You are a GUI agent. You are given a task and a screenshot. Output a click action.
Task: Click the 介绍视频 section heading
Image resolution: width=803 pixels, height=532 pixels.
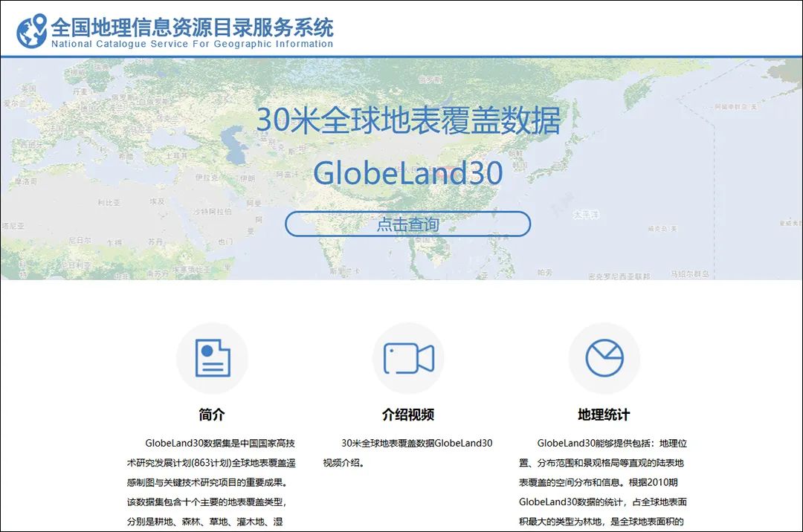pyautogui.click(x=408, y=414)
